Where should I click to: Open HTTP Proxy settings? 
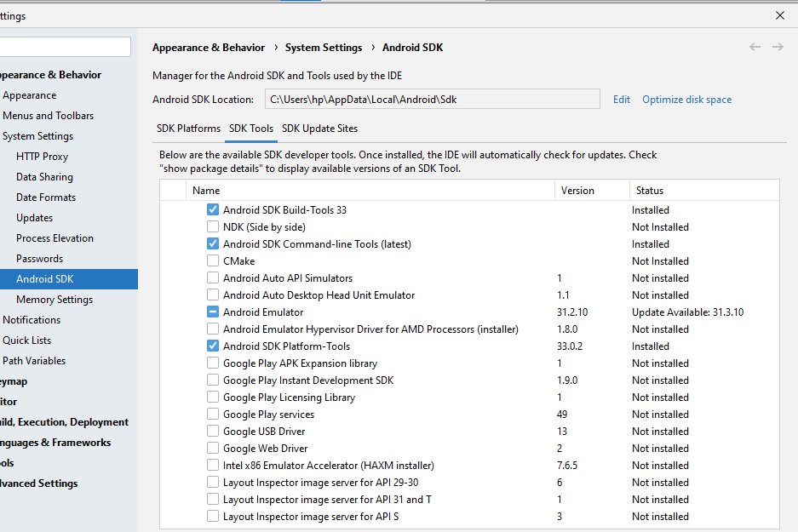tap(42, 156)
